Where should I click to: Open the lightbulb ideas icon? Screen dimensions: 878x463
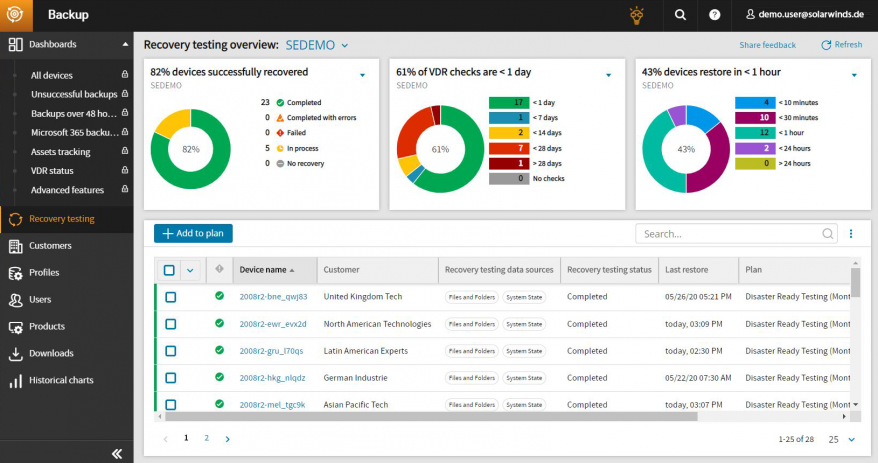tap(637, 15)
